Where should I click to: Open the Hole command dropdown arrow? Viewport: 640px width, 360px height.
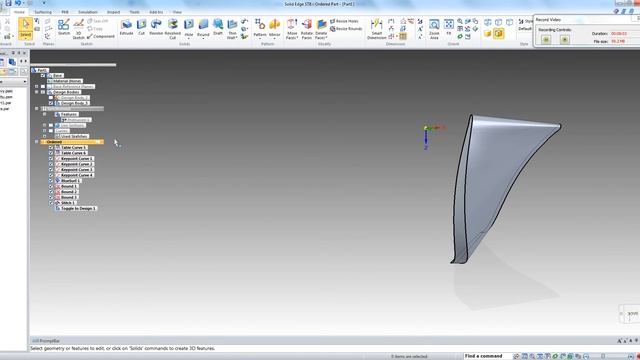(x=189, y=38)
